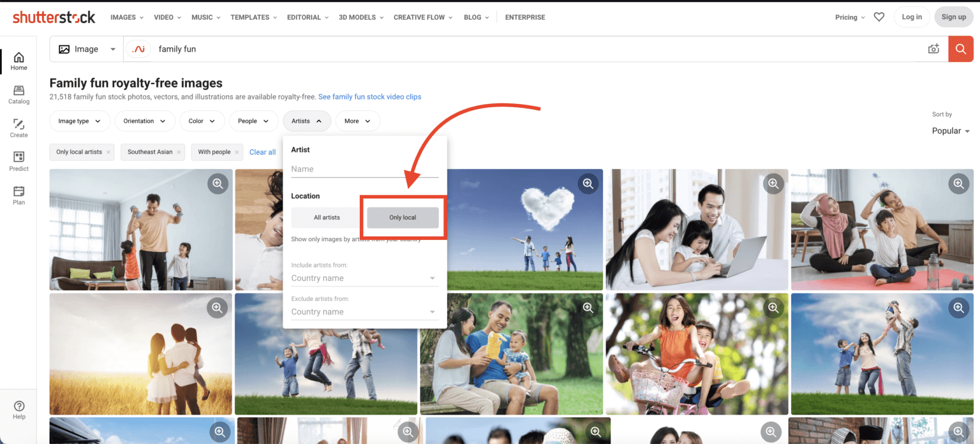Remove the Southeast Asian filter chip
The image size is (980, 444).
[x=179, y=152]
